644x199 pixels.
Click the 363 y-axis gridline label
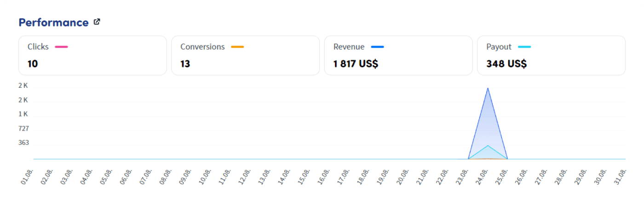coord(23,142)
